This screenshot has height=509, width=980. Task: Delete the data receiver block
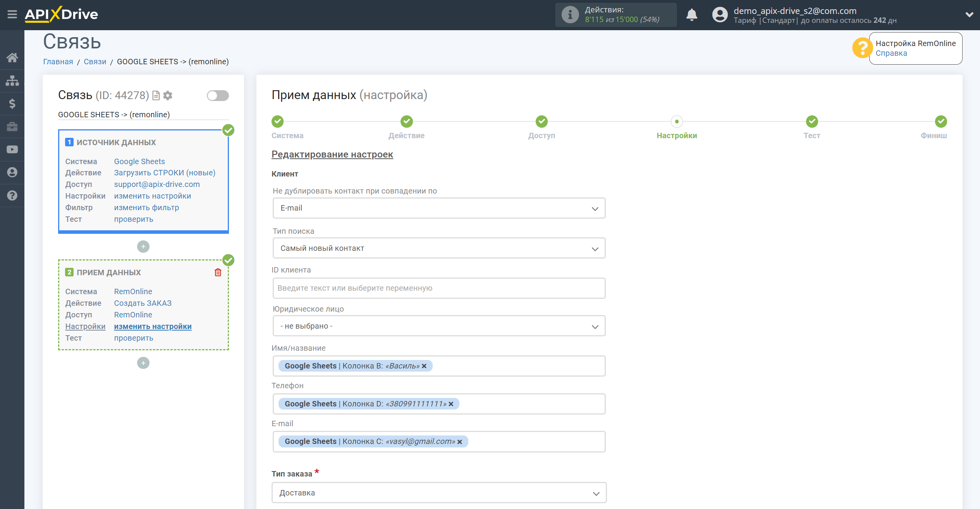point(218,272)
